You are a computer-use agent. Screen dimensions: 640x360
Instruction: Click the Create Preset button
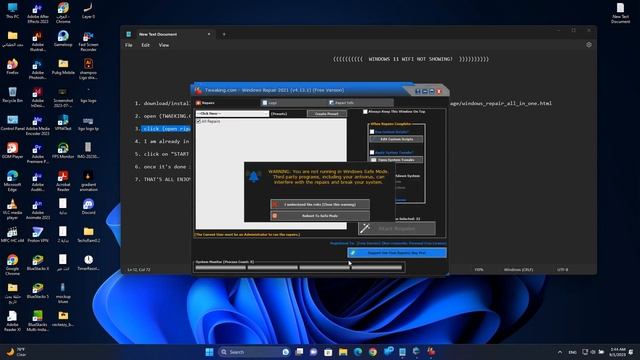[x=327, y=114]
